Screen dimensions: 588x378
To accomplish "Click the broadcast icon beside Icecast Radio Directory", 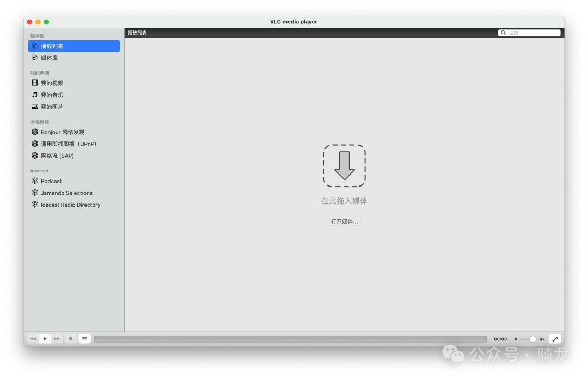I will coord(34,205).
